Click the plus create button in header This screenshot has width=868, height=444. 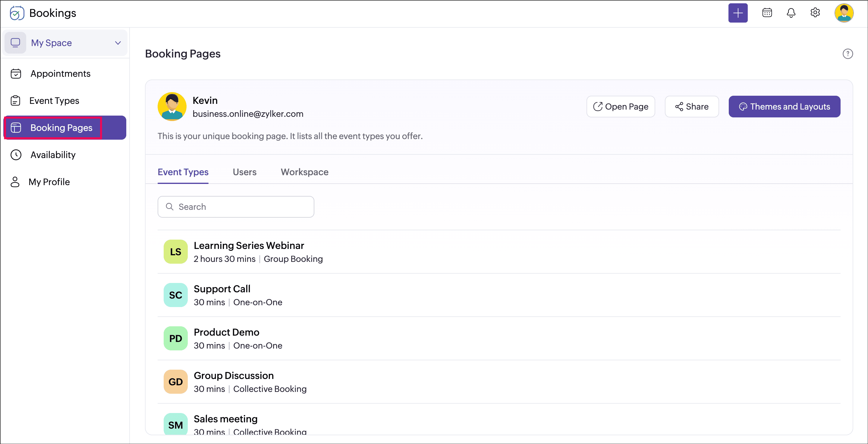(737, 13)
